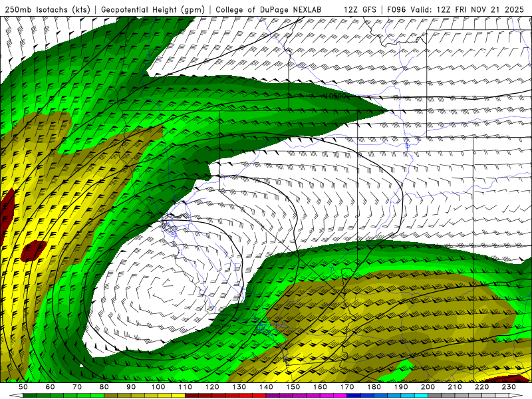Click the 80 value on the legend scale

pyautogui.click(x=104, y=387)
